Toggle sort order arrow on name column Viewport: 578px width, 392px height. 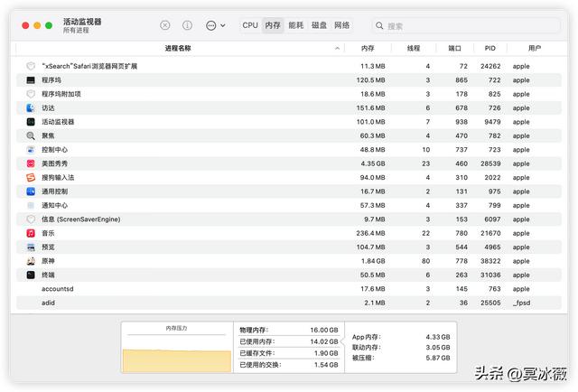tap(337, 48)
